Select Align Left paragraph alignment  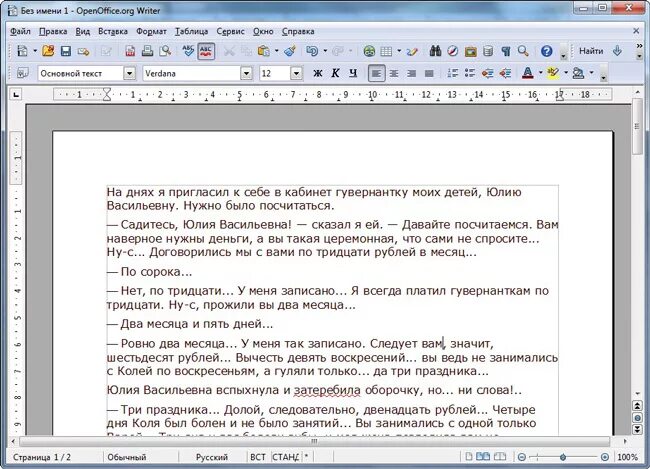pyautogui.click(x=376, y=73)
